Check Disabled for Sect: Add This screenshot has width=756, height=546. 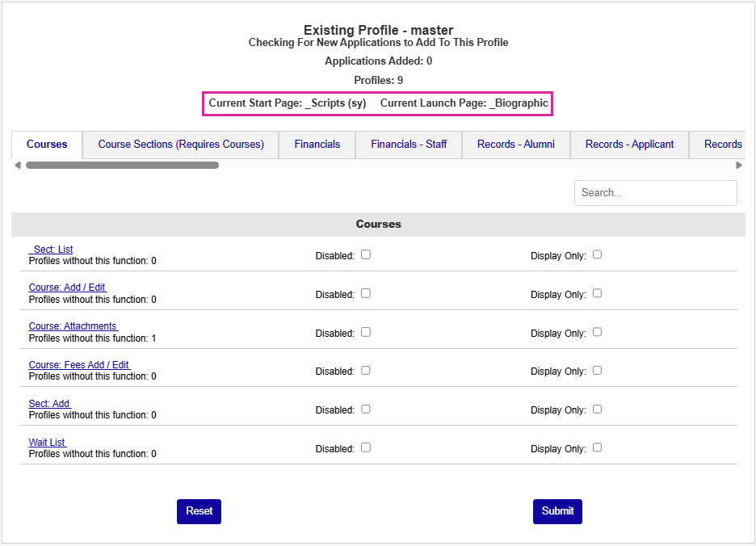[x=366, y=409]
